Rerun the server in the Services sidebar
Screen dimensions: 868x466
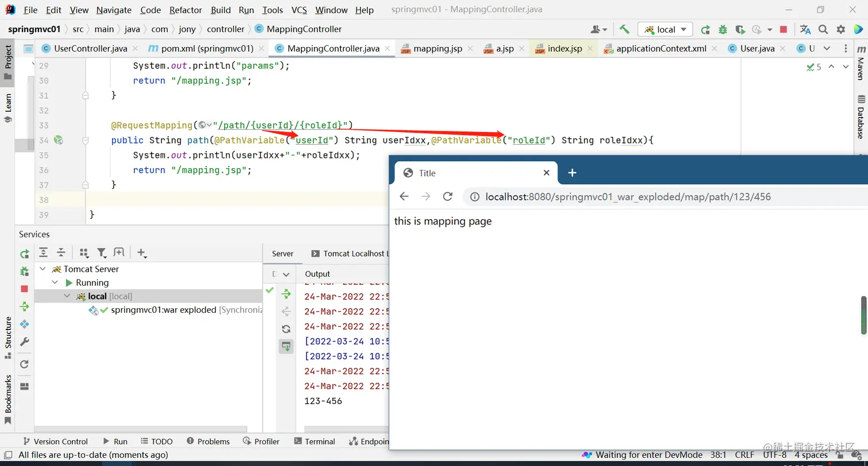(24, 254)
